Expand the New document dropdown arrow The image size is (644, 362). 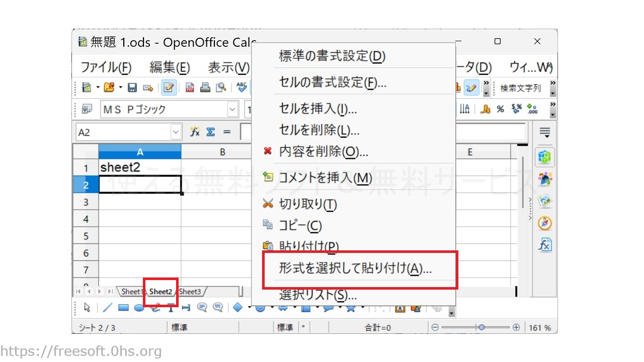point(98,88)
